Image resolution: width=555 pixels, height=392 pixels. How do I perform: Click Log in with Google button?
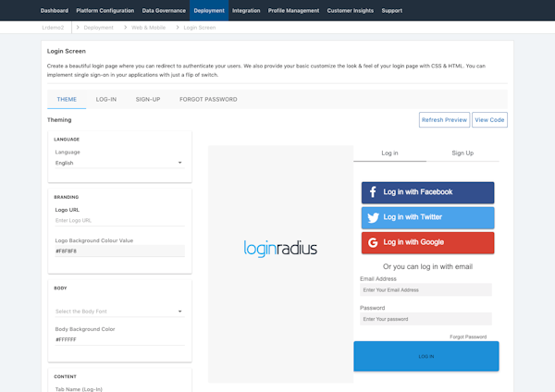tap(427, 243)
